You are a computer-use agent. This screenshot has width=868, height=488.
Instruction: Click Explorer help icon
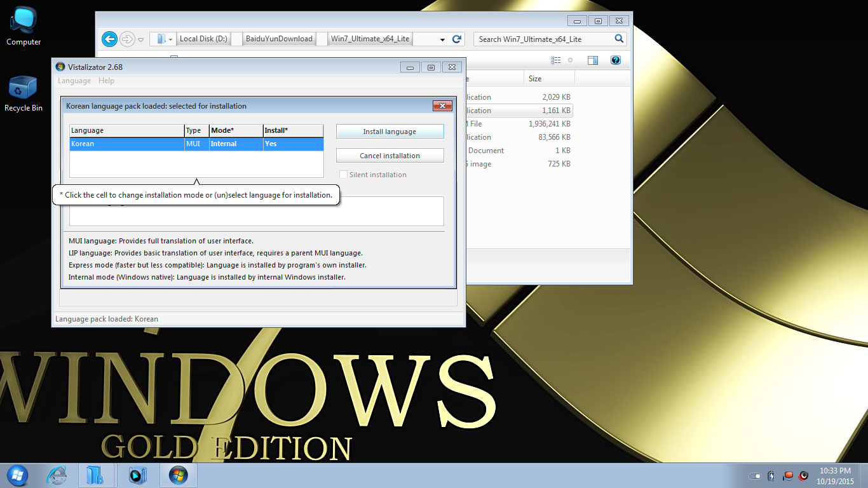[x=615, y=60]
